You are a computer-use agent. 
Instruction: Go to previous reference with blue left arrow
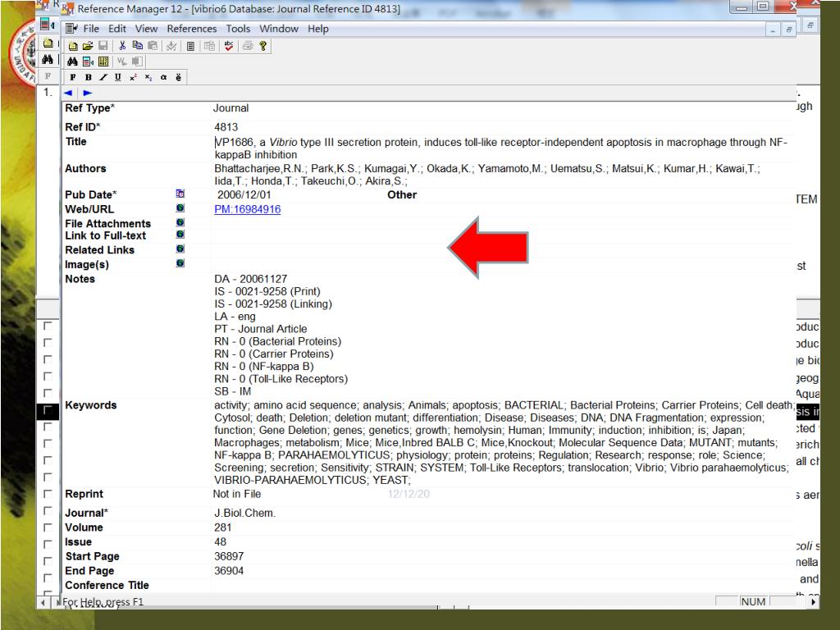pos(68,93)
